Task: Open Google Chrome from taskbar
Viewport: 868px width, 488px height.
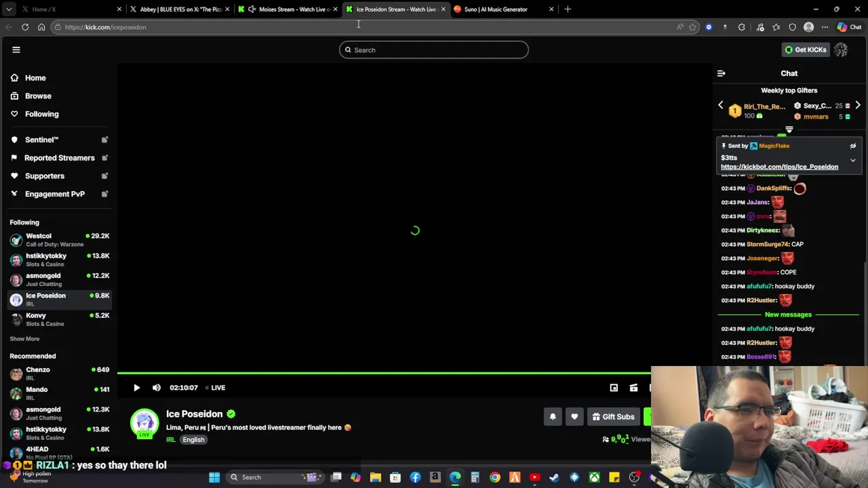Action: point(495,477)
